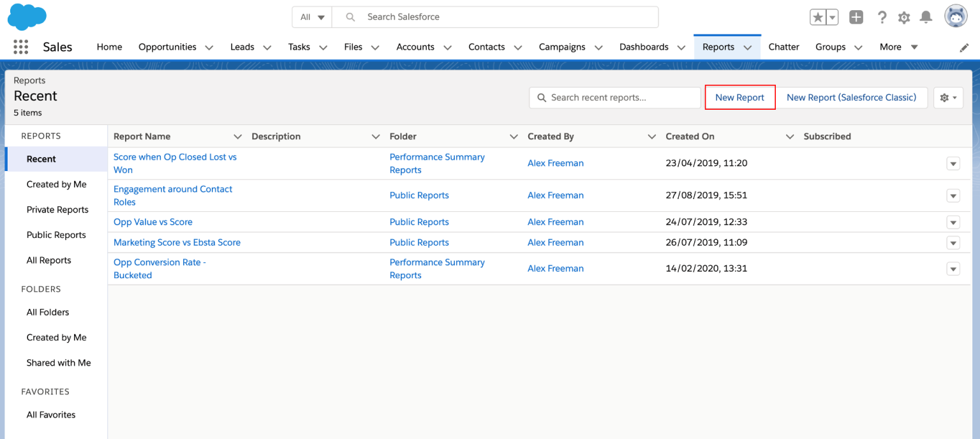Image resolution: width=980 pixels, height=439 pixels.
Task: Open the user avatar menu
Action: coord(956,17)
